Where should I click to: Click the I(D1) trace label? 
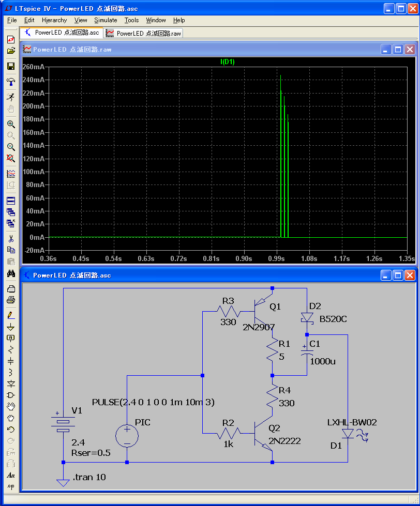(227, 62)
